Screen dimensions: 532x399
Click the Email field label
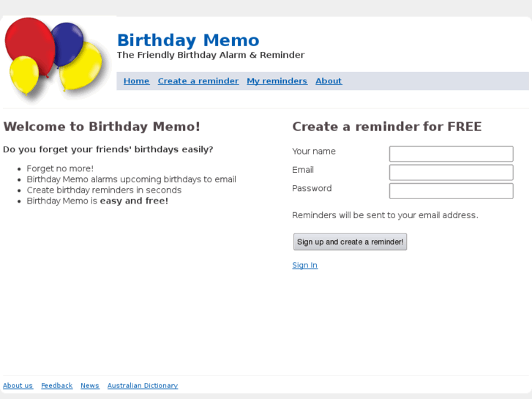303,170
